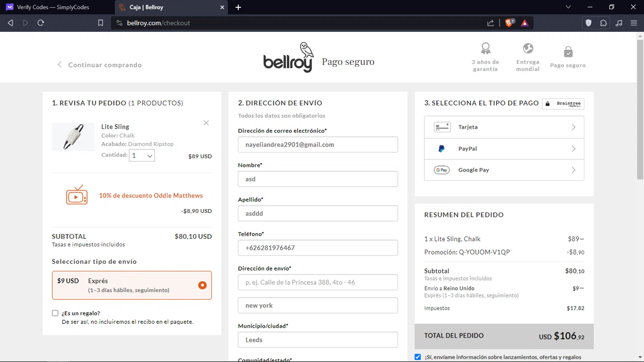
Task: Go back with the browser back arrow
Action: click(11, 23)
